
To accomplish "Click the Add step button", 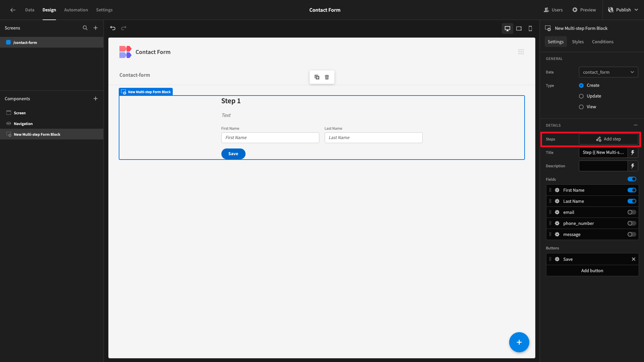I will pos(608,139).
